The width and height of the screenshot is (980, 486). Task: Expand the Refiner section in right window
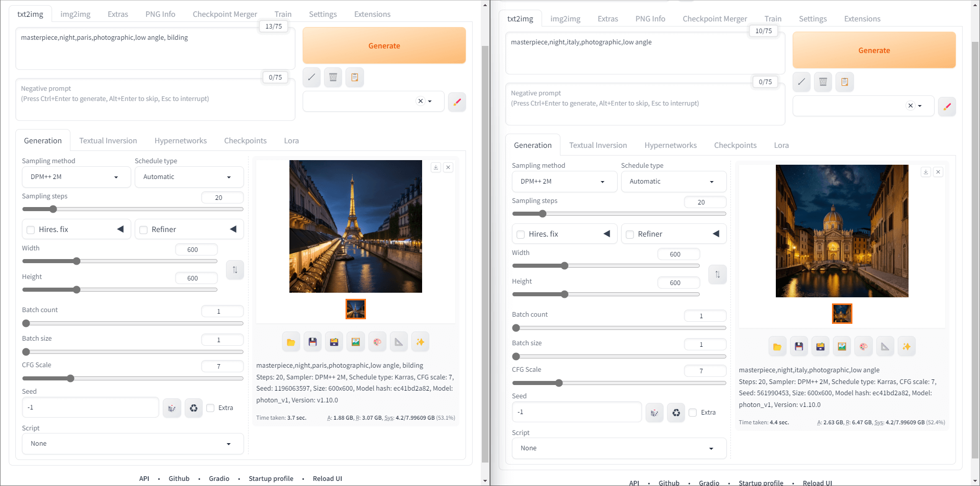[716, 234]
